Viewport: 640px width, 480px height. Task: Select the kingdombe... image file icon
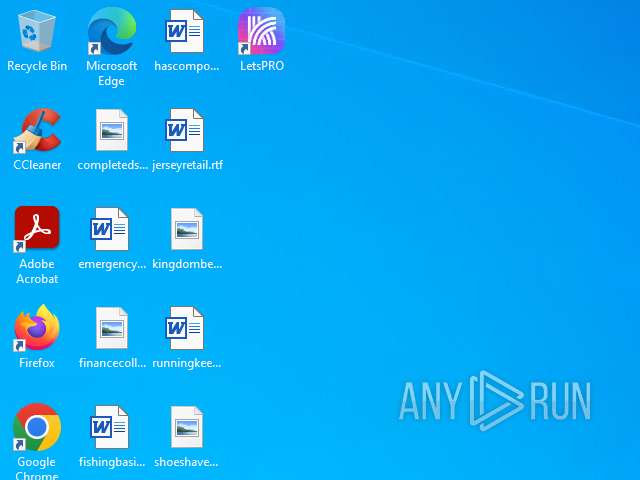pyautogui.click(x=187, y=229)
